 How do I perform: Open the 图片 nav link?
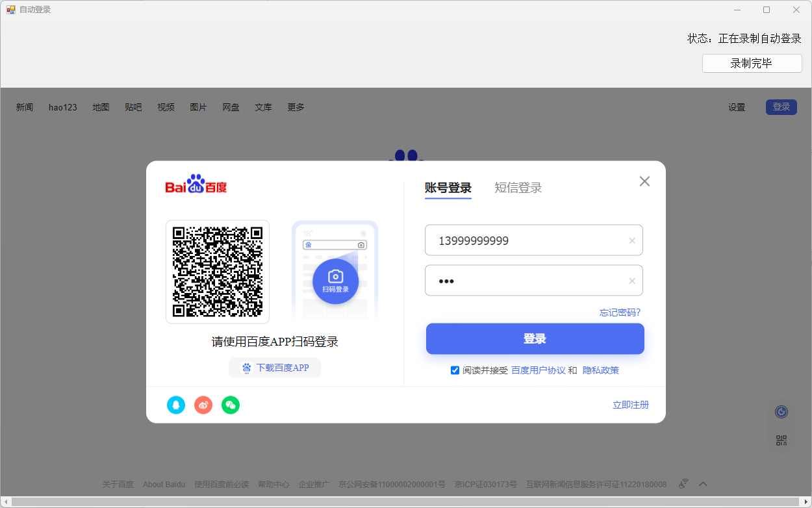coord(198,107)
